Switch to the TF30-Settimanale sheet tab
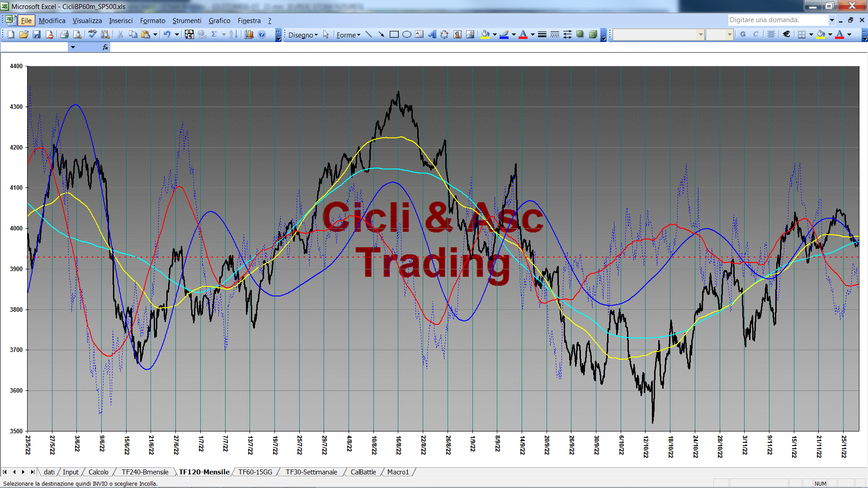The width and height of the screenshot is (868, 488). click(311, 472)
